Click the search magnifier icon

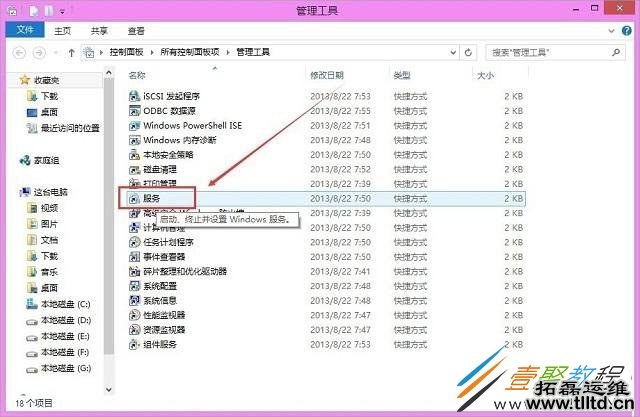click(616, 52)
